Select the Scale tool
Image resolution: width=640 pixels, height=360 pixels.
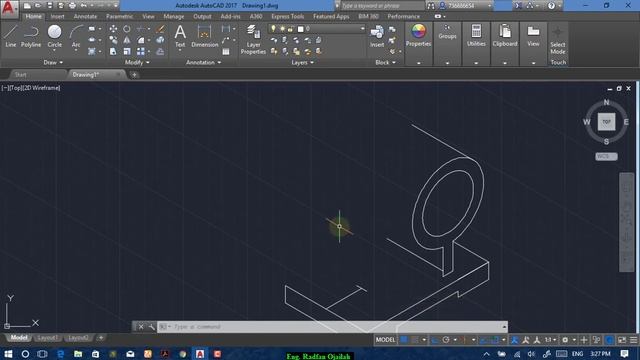(x=127, y=51)
